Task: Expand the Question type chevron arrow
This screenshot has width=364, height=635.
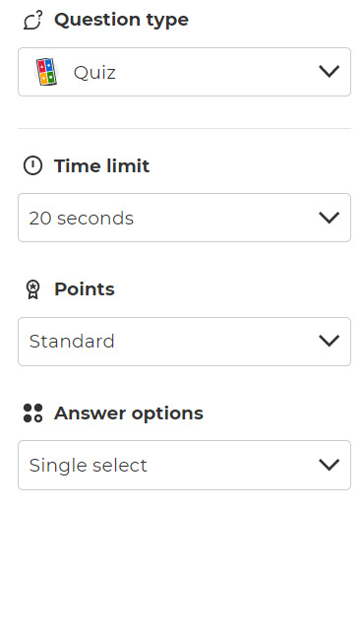Action: 329,72
